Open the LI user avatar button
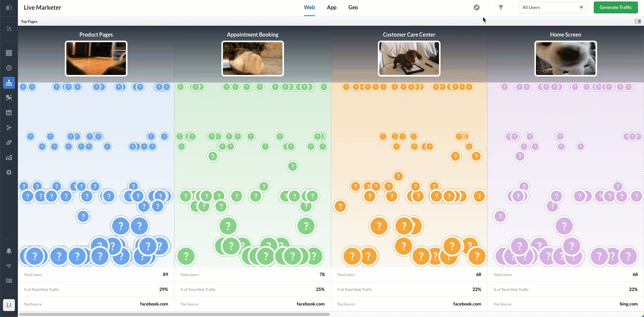644x317 pixels. 9,305
